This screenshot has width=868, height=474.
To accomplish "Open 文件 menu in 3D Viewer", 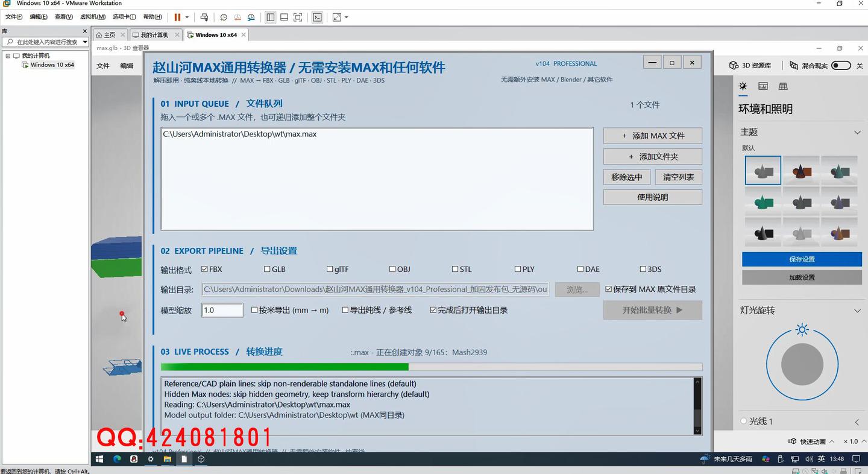I will pos(103,66).
